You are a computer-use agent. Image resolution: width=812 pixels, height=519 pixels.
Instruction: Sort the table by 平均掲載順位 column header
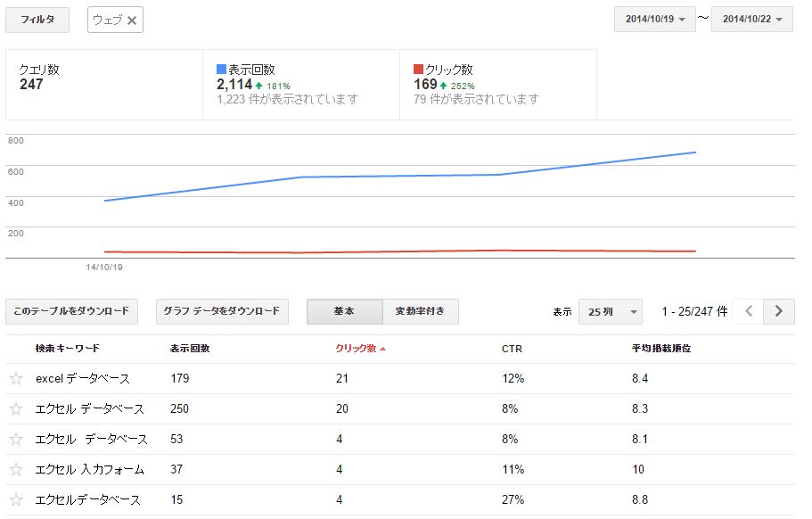[660, 348]
